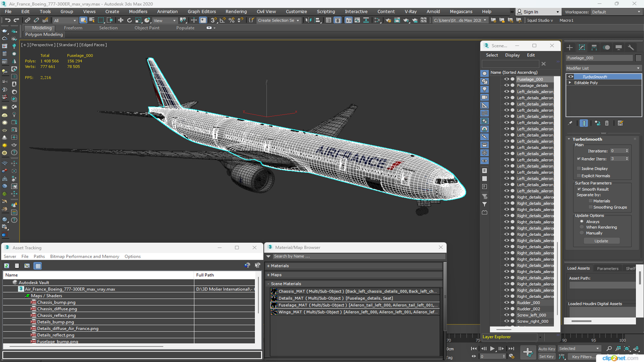Screen dimensions: 644x362
Task: Switch to the Freeform ribbon tab
Action: (x=73, y=28)
